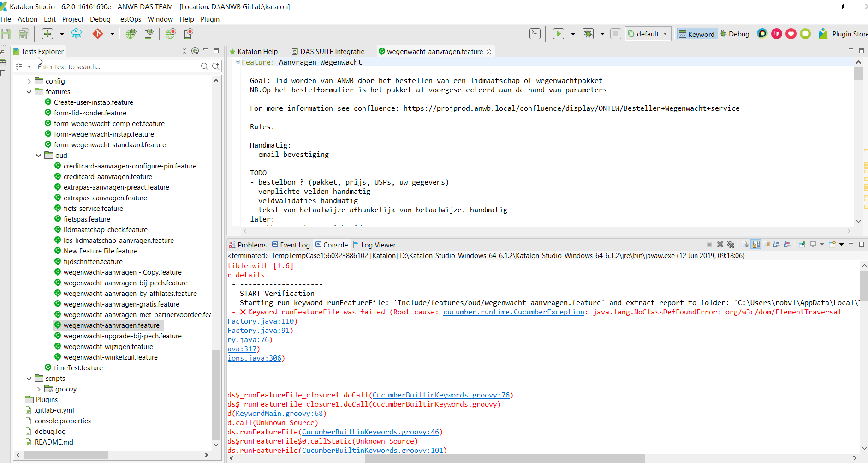Click the red heart icon

click(x=791, y=34)
